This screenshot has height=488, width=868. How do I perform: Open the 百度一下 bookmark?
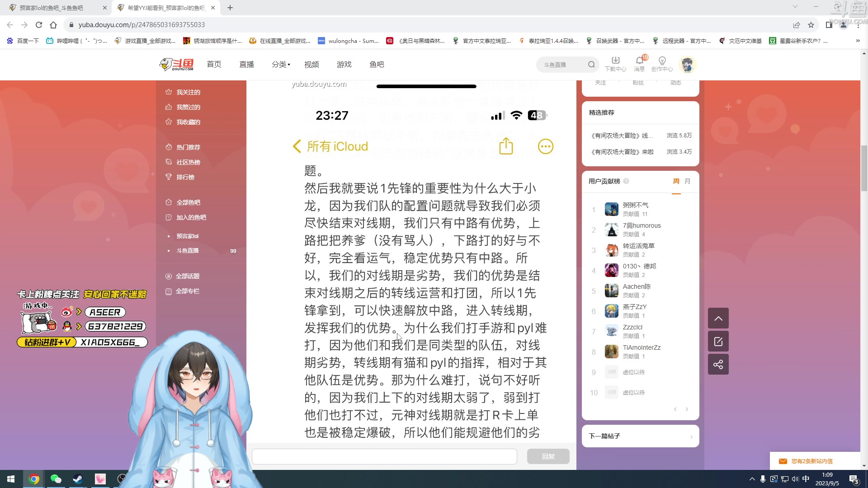pos(23,41)
